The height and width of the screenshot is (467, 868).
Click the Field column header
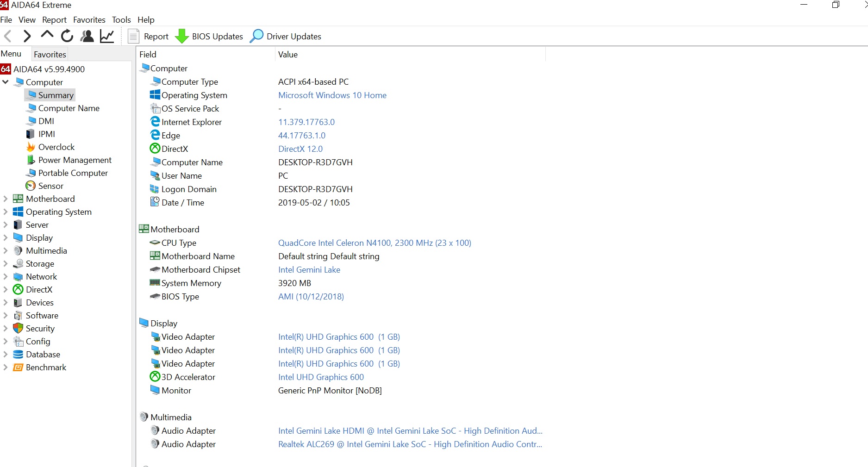point(206,54)
